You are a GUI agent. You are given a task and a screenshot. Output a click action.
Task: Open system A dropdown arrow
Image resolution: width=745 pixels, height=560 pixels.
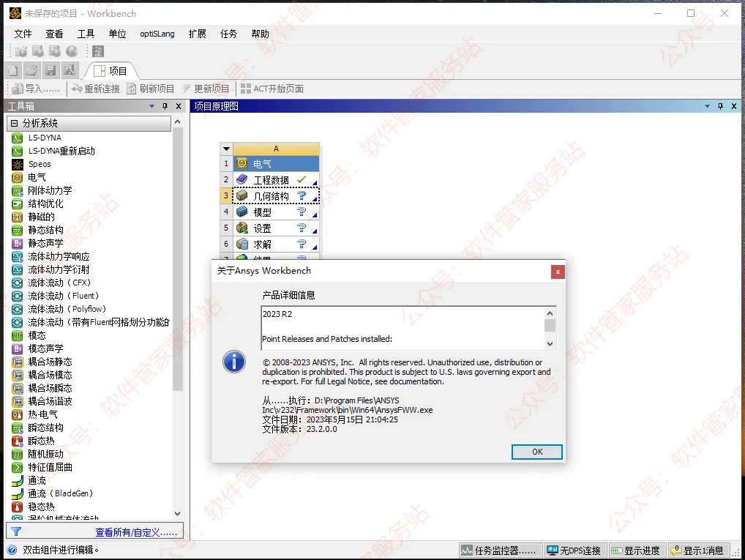[226, 149]
